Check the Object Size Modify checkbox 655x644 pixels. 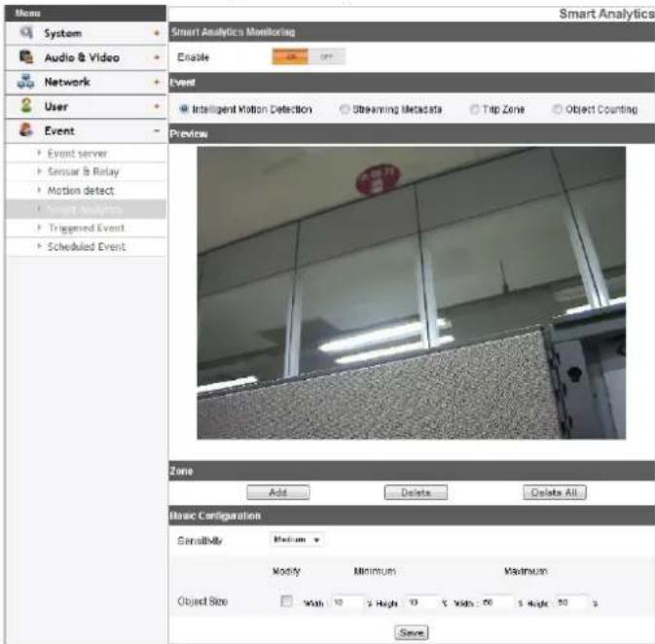pyautogui.click(x=286, y=601)
